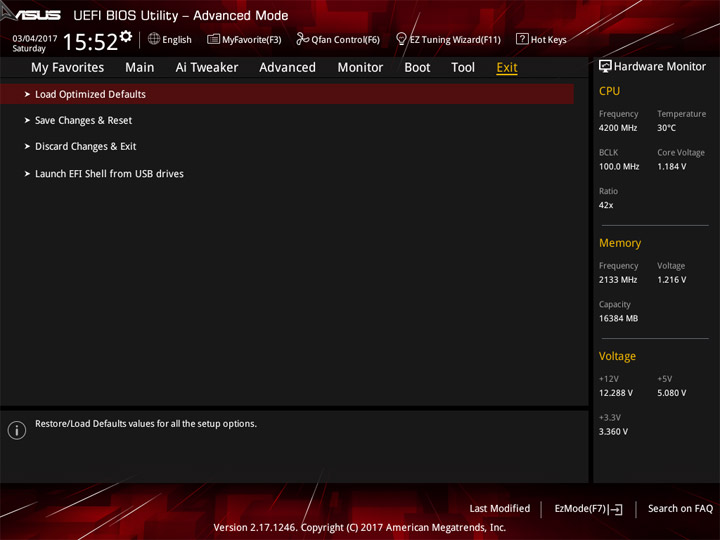Click CPU temperature value 30°C
720x540 pixels.
click(666, 128)
